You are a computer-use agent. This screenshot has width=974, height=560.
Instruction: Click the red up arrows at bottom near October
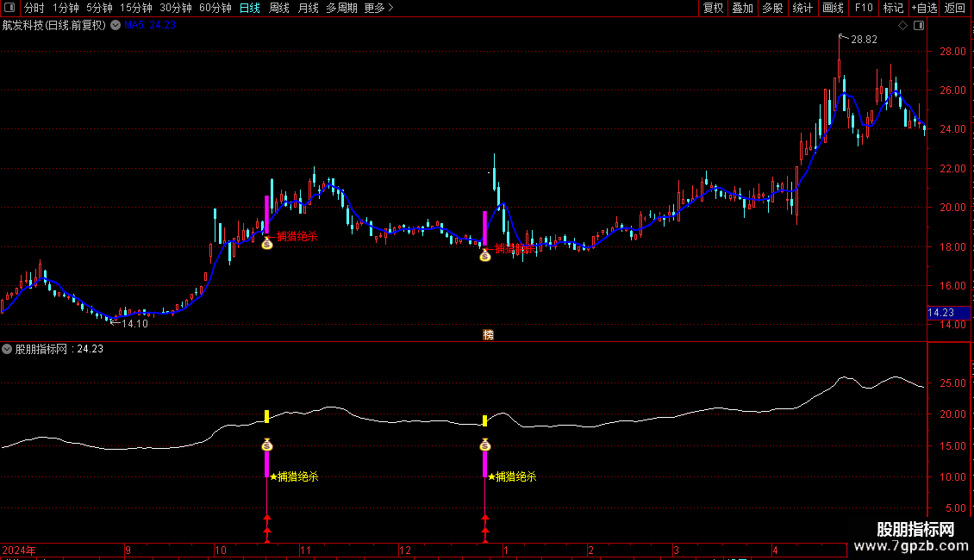267,527
